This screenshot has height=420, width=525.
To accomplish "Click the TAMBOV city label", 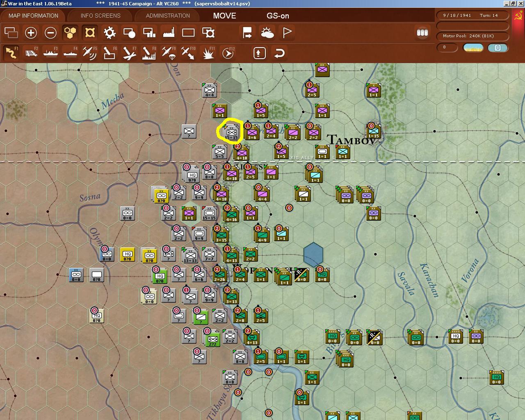I will [352, 140].
